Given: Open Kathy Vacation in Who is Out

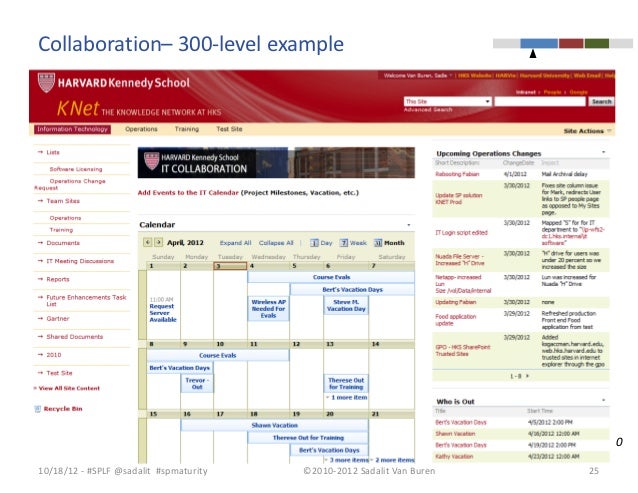Looking at the screenshot, I should coord(454,456).
